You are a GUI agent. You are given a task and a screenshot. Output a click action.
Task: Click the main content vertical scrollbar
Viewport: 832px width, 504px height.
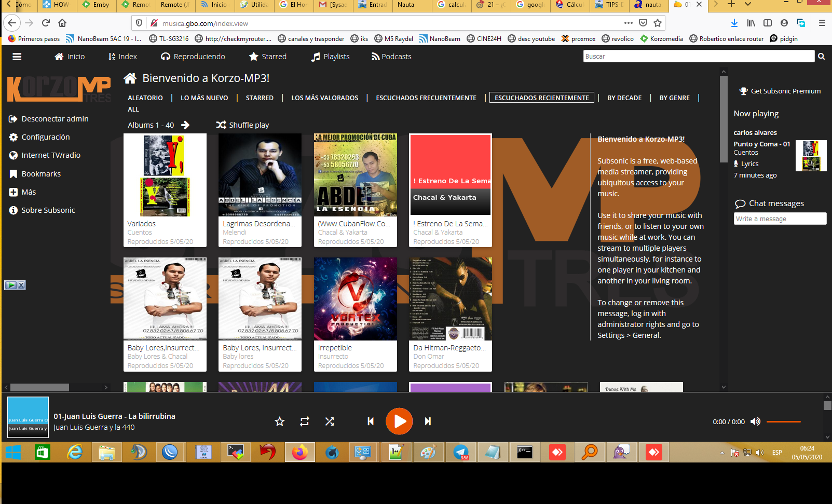(724, 119)
